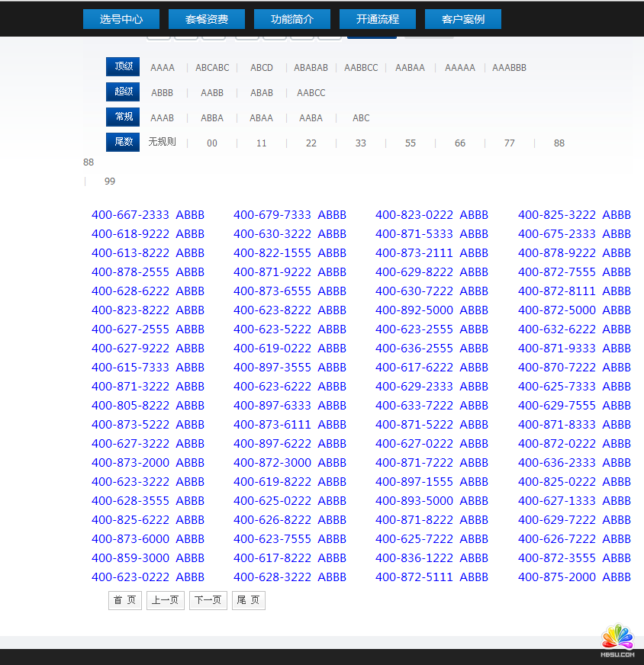Filter by tail number 66
644x665 pixels.
click(459, 143)
